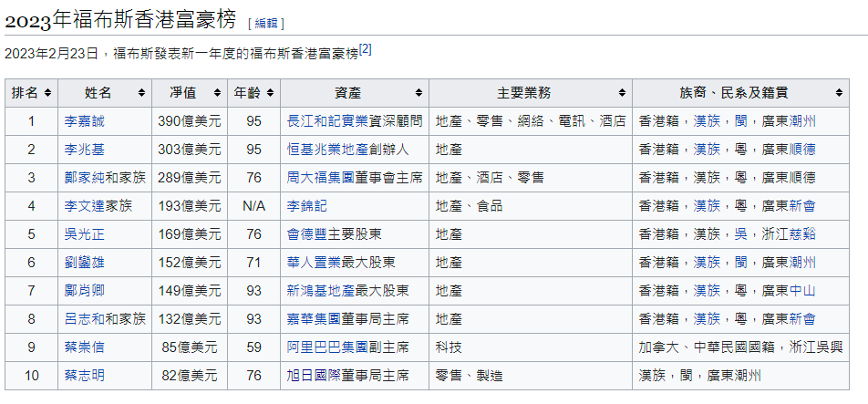
Task: Open 吳光正 article link
Action: pyautogui.click(x=84, y=234)
